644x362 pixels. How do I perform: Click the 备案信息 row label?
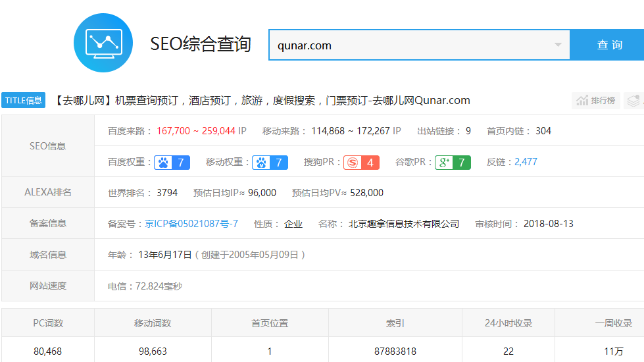point(47,224)
